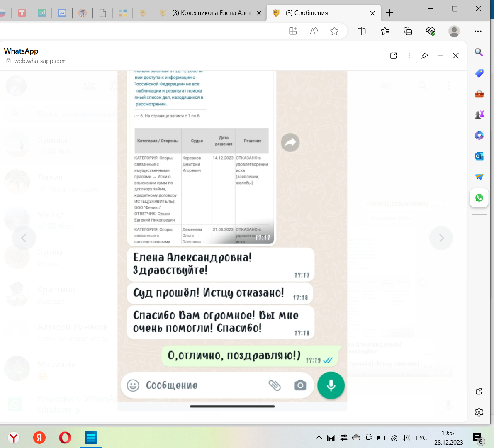
Task: Star the current page as a favorite
Action: pyautogui.click(x=334, y=31)
